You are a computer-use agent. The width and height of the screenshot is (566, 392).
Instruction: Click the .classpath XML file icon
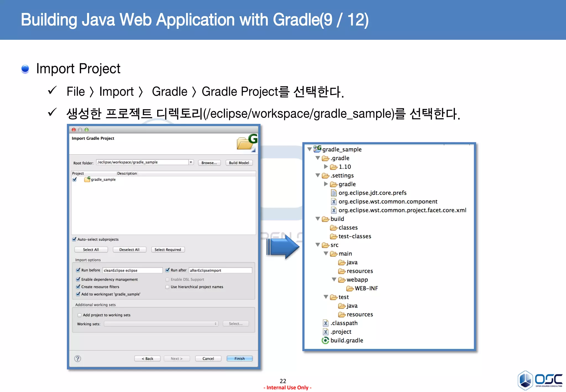326,323
